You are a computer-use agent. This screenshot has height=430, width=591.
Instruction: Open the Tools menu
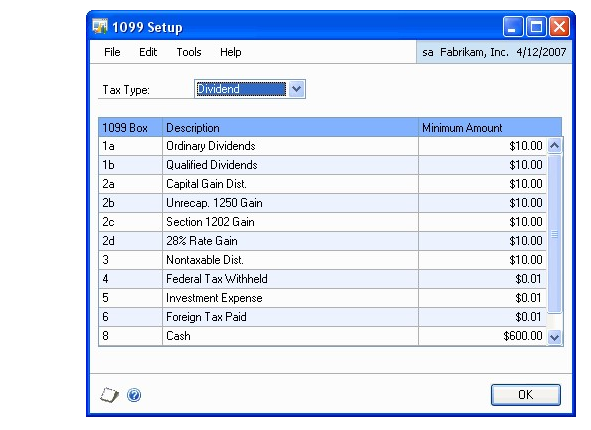point(189,52)
